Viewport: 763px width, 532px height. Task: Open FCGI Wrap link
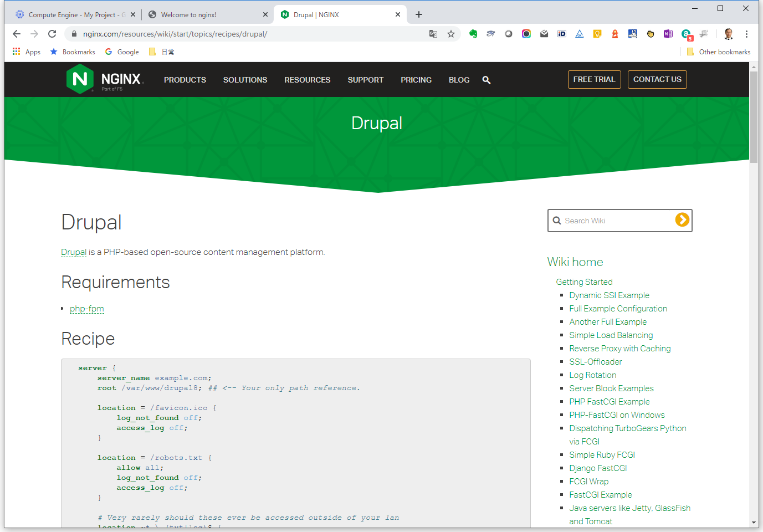coord(588,482)
